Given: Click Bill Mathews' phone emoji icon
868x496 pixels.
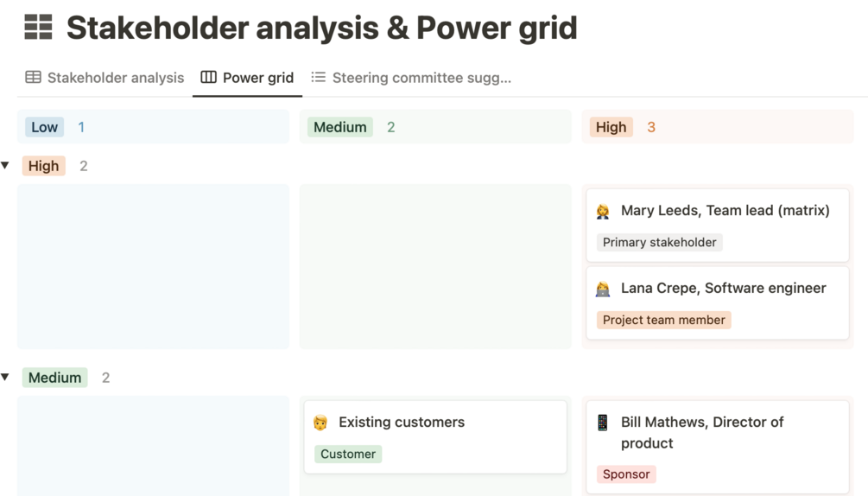Looking at the screenshot, I should click(603, 423).
